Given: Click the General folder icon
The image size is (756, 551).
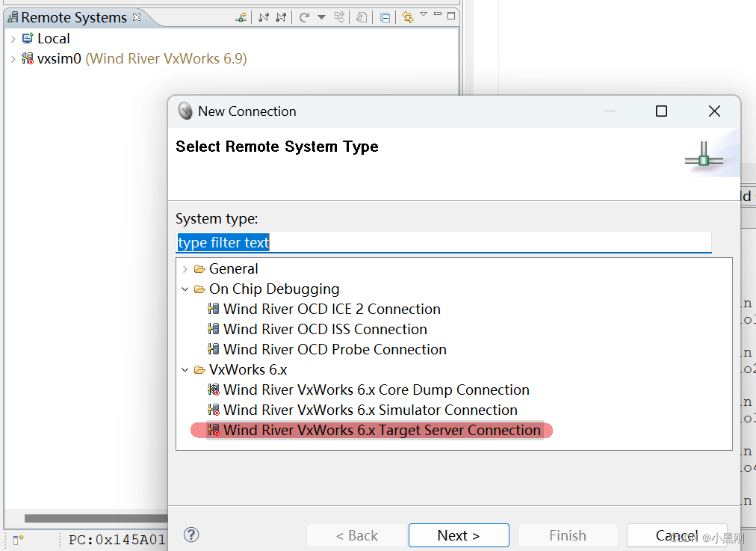Looking at the screenshot, I should [199, 268].
